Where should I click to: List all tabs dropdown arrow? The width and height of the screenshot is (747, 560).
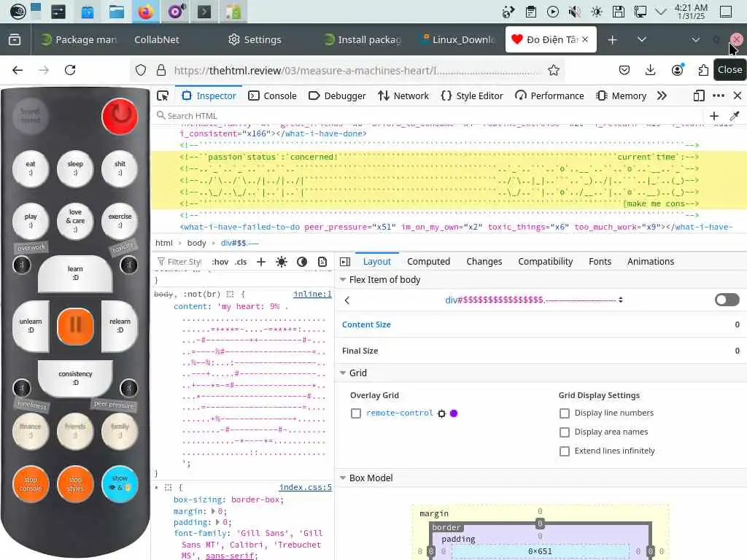tap(642, 39)
